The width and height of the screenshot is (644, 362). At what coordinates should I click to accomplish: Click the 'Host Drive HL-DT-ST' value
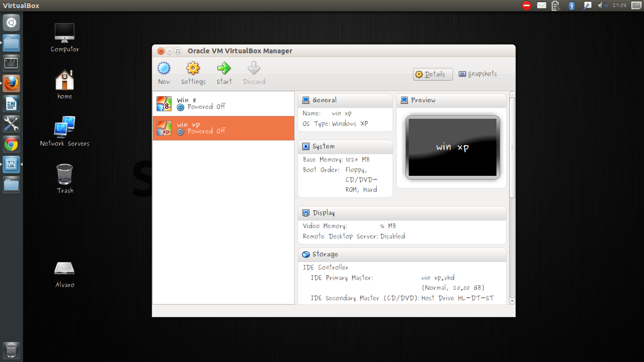point(457,298)
